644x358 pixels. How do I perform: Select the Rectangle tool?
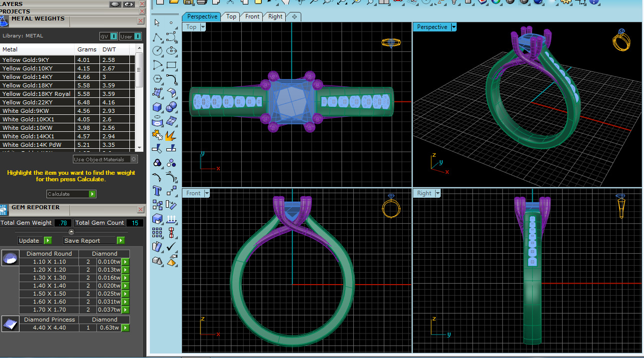171,64
